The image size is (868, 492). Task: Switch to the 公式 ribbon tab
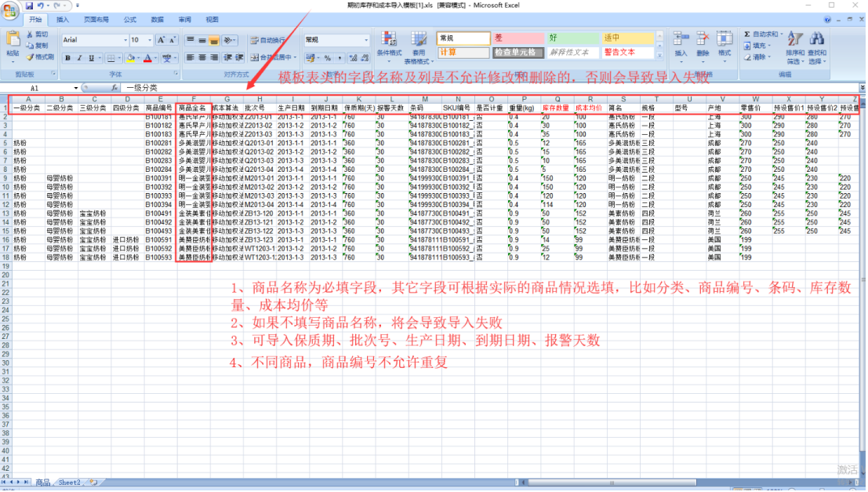[130, 20]
